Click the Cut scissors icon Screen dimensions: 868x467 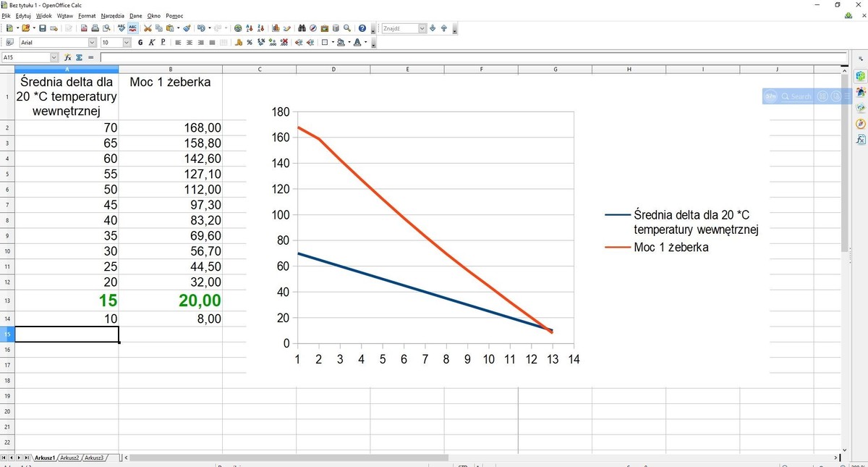148,28
